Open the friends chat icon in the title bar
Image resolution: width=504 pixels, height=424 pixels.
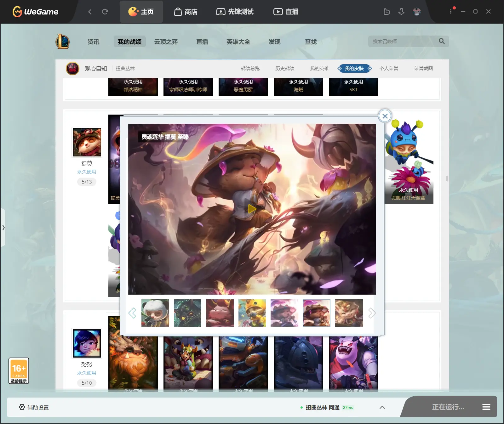coord(387,12)
